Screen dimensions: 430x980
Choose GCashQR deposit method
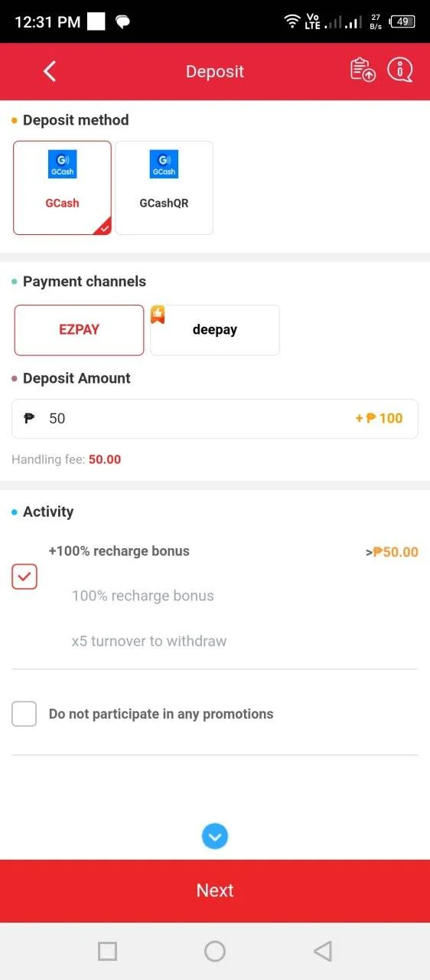(164, 188)
